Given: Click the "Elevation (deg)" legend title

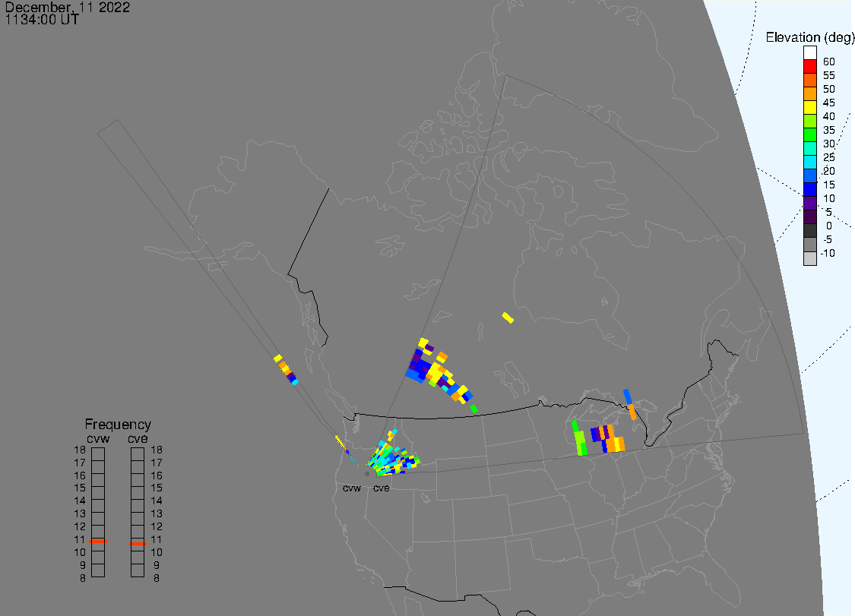Looking at the screenshot, I should (809, 37).
